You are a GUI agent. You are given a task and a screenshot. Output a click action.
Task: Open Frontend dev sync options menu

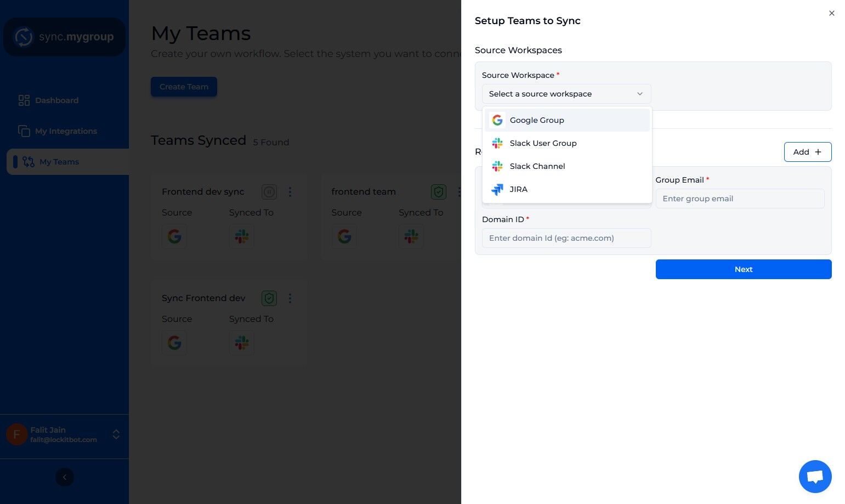pos(290,192)
